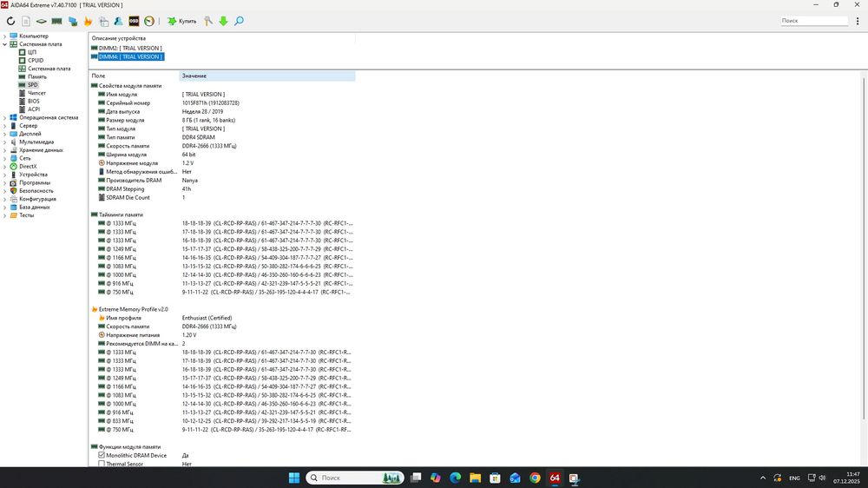Open the Windows Start menu
Image resolution: width=868 pixels, height=488 pixels.
[x=294, y=478]
